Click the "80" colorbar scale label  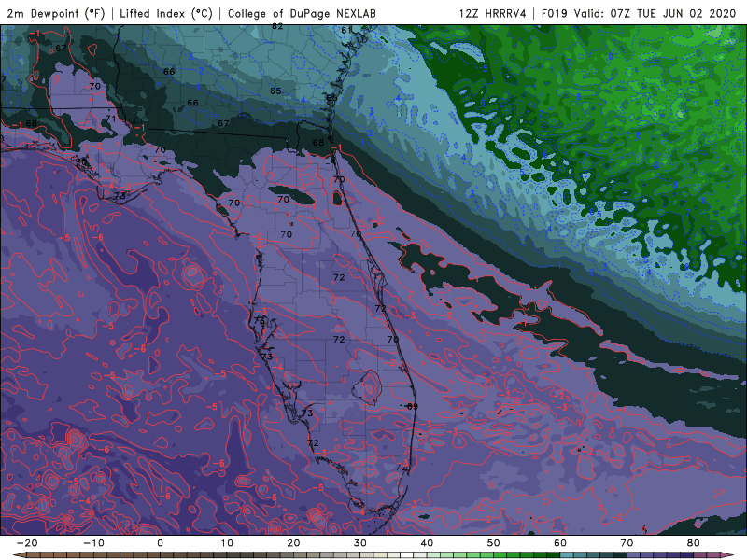pos(694,543)
